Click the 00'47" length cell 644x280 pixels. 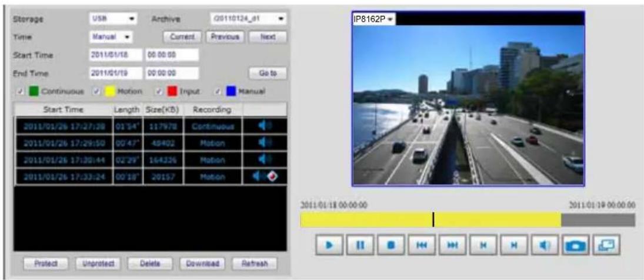[127, 143]
